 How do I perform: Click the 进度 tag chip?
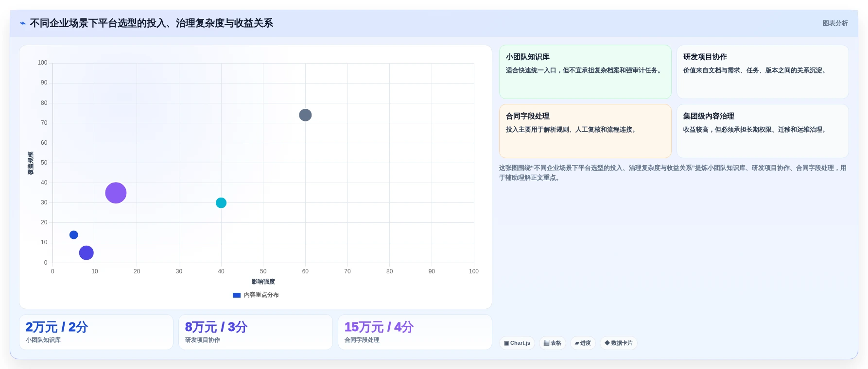pyautogui.click(x=583, y=343)
